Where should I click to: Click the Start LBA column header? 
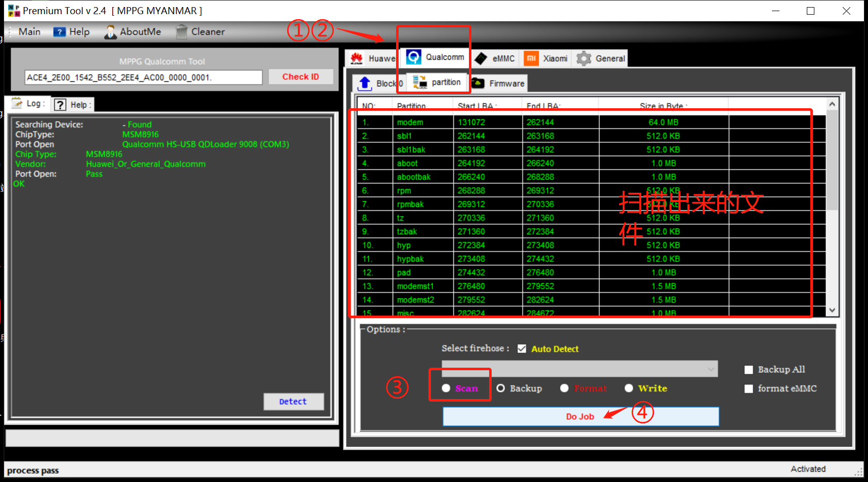[x=488, y=106]
